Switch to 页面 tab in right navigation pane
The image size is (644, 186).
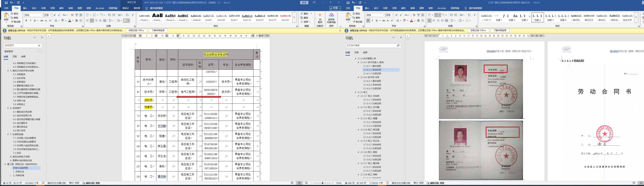[356, 53]
